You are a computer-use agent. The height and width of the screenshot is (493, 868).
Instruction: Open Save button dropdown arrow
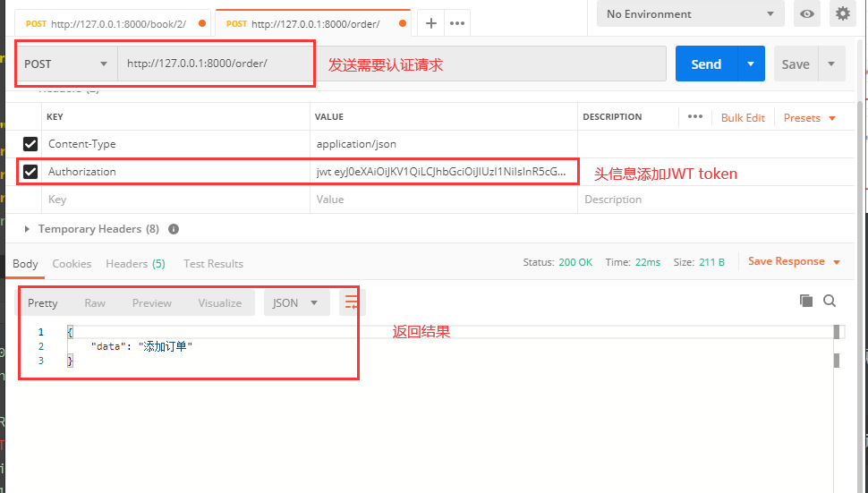(x=831, y=64)
